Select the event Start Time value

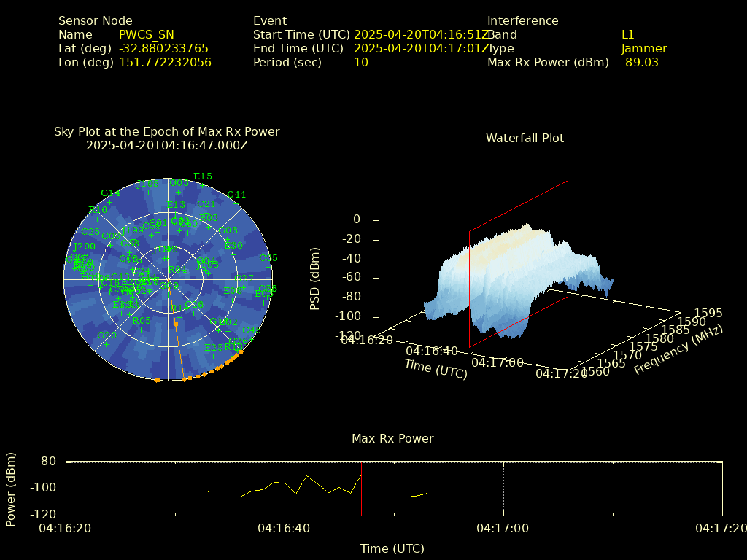tap(421, 34)
